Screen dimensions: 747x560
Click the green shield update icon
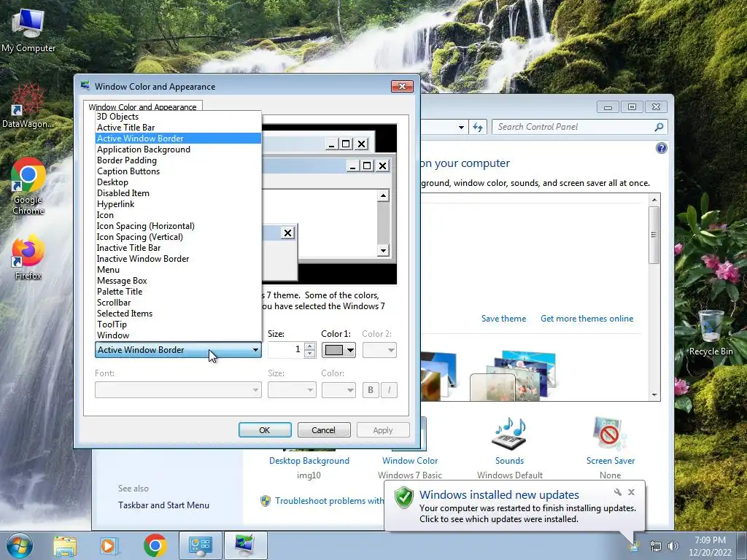pos(404,497)
